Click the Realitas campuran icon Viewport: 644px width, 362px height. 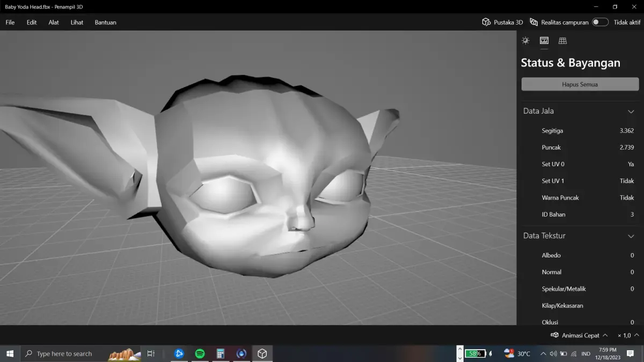click(533, 22)
